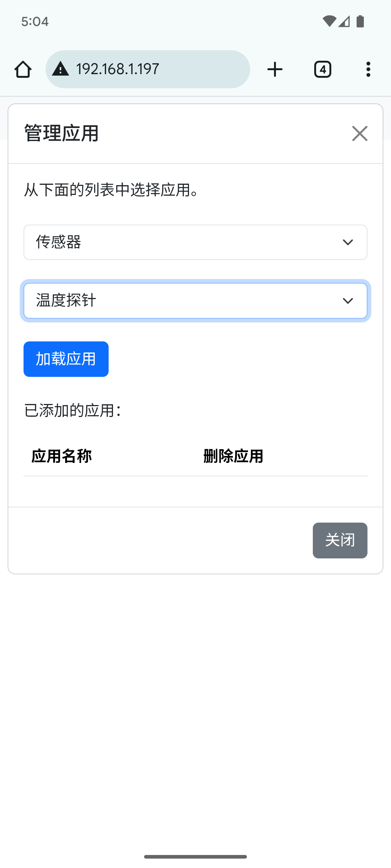
Task: Tap the bottom navigation gesture handle
Action: pyautogui.click(x=195, y=857)
